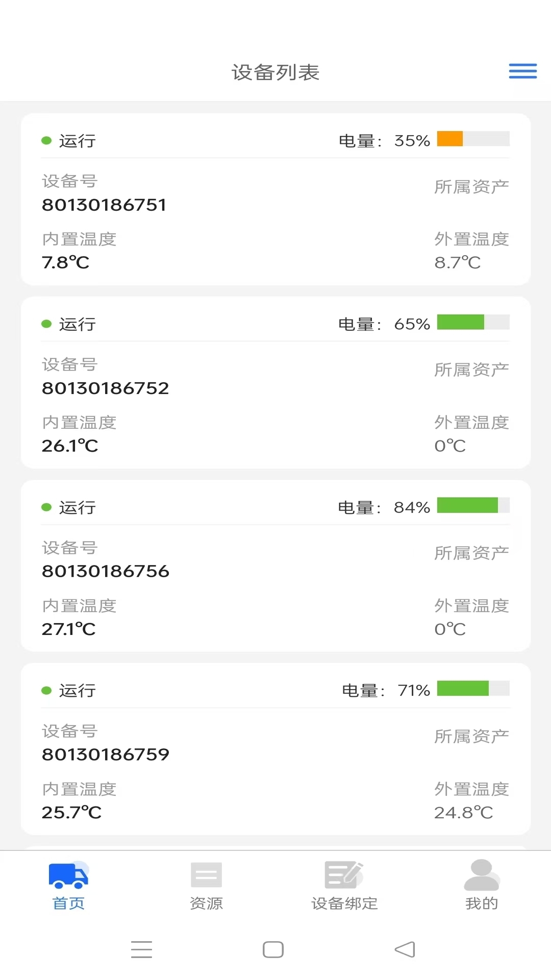This screenshot has height=980, width=551.
Task: Switch to the 设备绑定 tab label
Action: [x=344, y=903]
